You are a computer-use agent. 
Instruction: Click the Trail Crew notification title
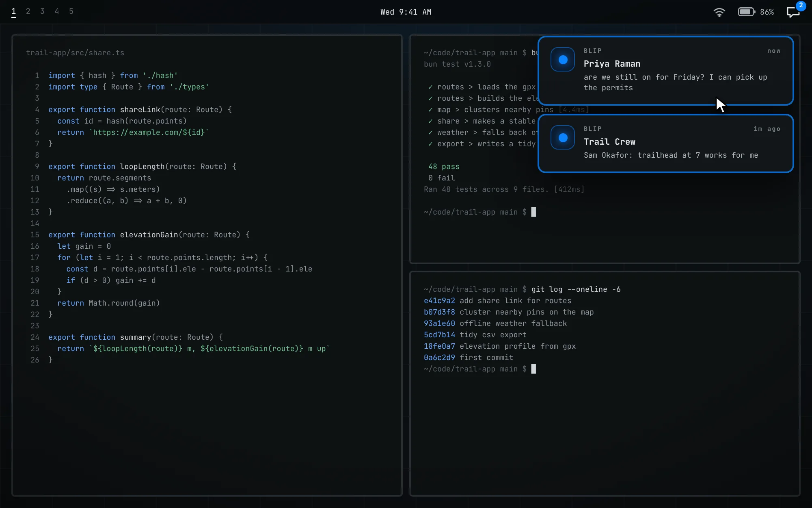pos(609,142)
